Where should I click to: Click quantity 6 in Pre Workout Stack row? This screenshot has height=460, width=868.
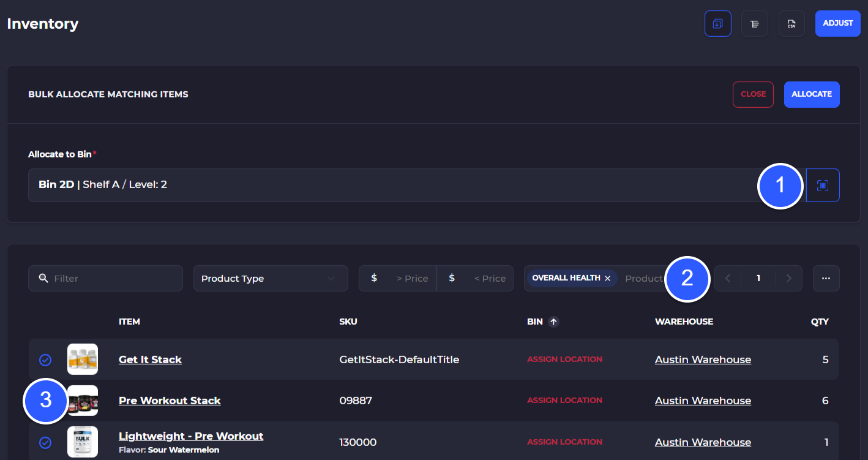pyautogui.click(x=825, y=401)
